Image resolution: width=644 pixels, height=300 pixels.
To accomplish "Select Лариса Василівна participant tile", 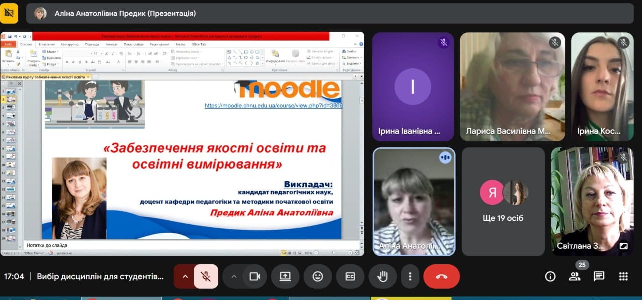I will (x=512, y=87).
